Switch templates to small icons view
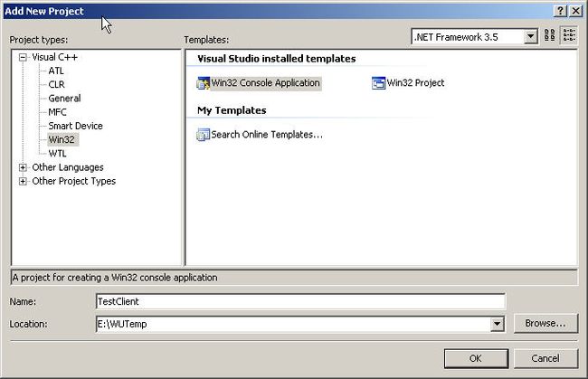588x379 pixels. click(x=569, y=35)
